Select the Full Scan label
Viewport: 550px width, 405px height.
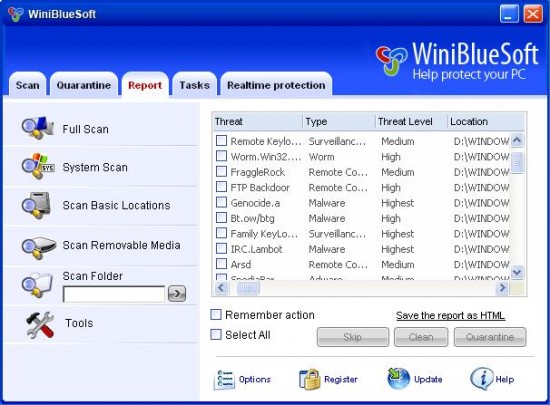(x=85, y=129)
